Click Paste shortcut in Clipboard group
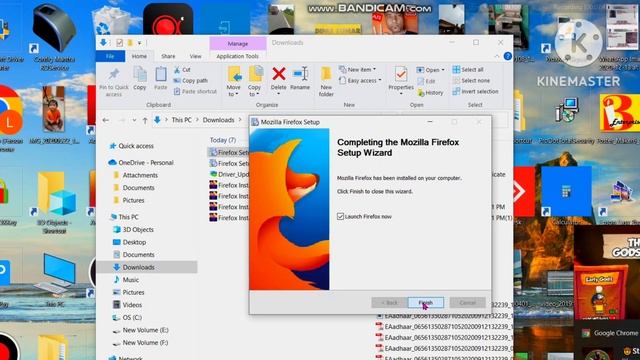 coord(195,91)
